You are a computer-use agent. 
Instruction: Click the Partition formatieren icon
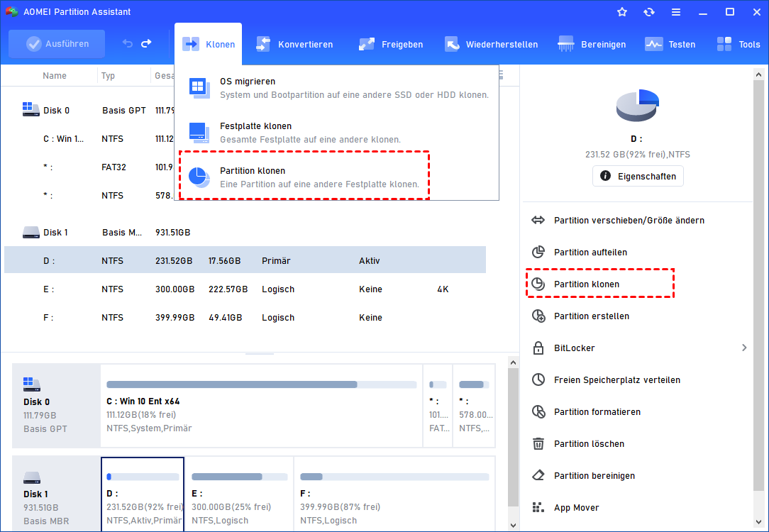[538, 411]
